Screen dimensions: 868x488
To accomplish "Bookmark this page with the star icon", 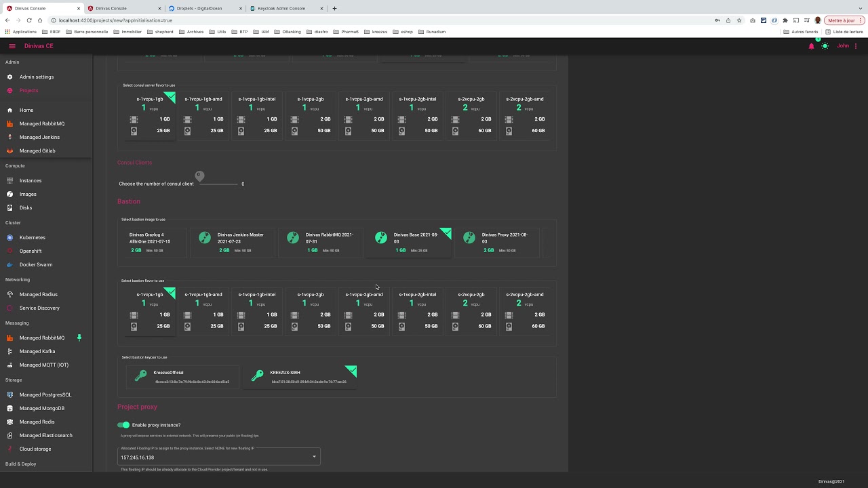I will coord(739,20).
